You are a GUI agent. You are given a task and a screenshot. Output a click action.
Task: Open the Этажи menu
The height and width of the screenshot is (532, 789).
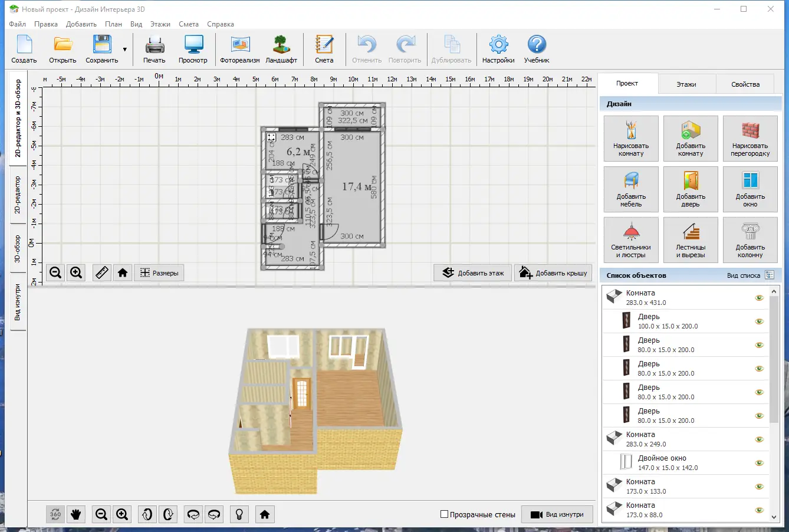point(160,24)
